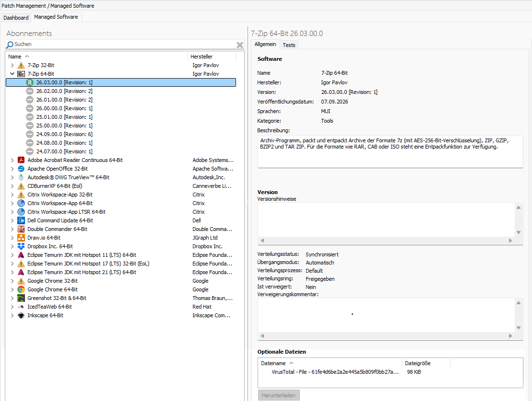The height and width of the screenshot is (403, 532).
Task: Sort by the Dateiname column header
Action: tap(330, 363)
